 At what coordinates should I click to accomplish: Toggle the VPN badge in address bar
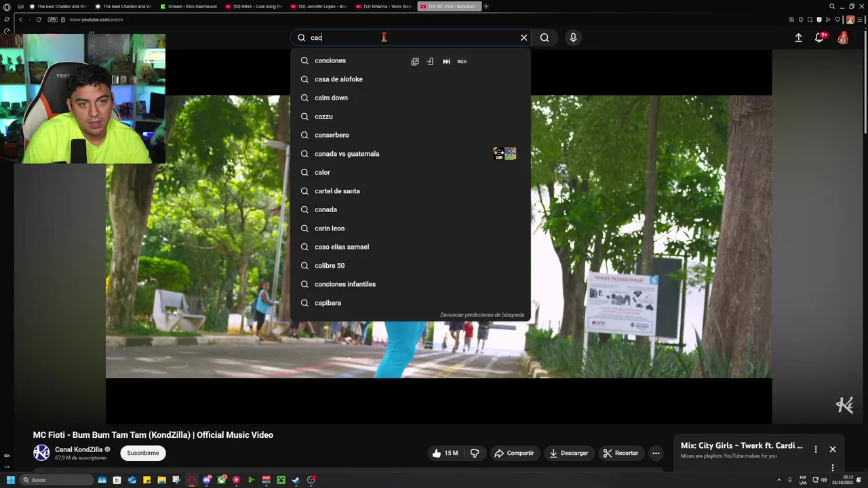point(53,20)
